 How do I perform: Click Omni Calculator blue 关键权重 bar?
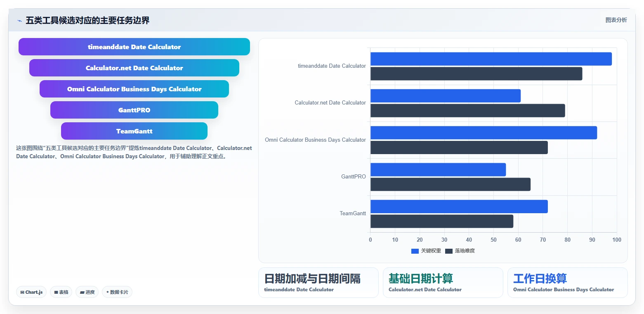[x=484, y=133]
